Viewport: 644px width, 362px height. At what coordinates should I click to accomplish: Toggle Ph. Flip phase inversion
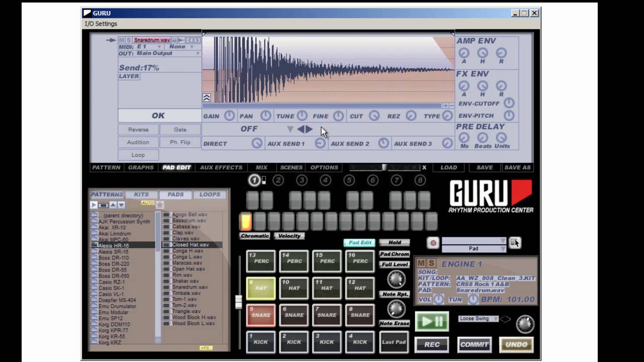coord(180,142)
